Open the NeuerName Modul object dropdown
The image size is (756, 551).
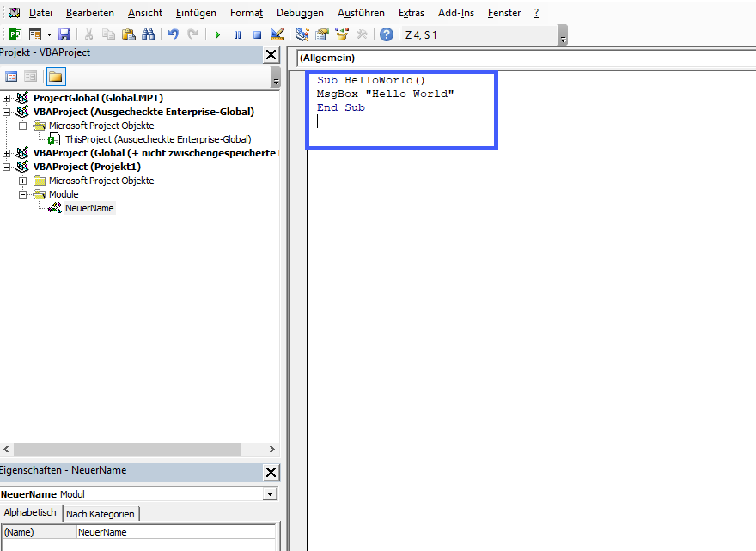coord(271,494)
